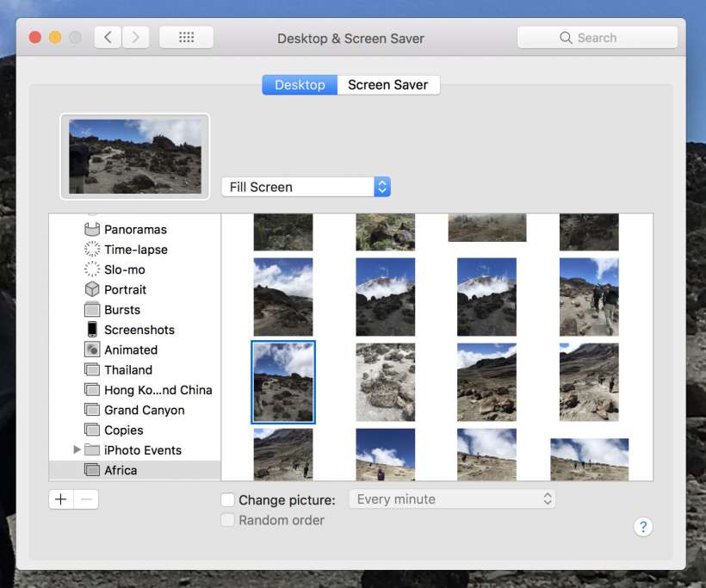The image size is (706, 588).
Task: Click the Animated album icon
Action: coord(92,350)
